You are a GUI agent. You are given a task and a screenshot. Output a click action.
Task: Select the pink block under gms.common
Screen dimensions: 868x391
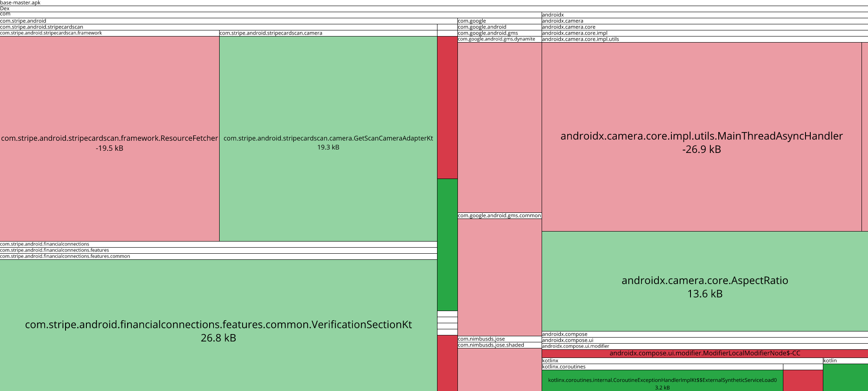click(x=500, y=277)
